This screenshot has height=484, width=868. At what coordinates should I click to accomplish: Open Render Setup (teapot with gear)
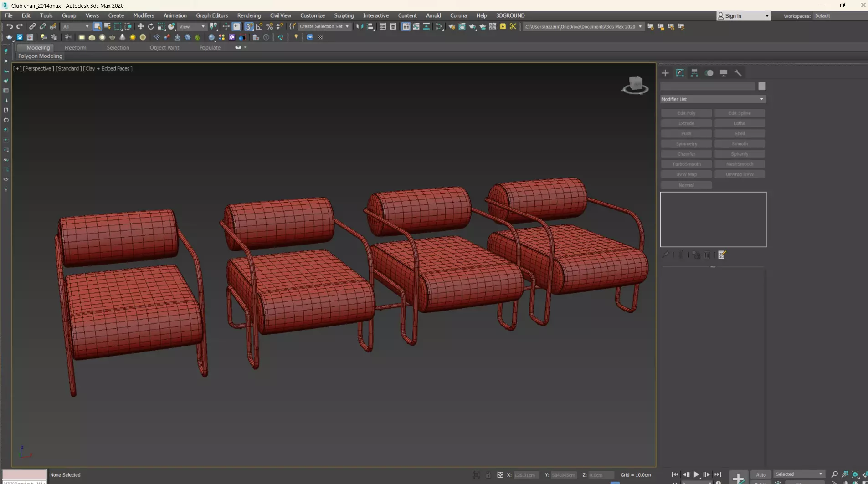click(x=452, y=26)
